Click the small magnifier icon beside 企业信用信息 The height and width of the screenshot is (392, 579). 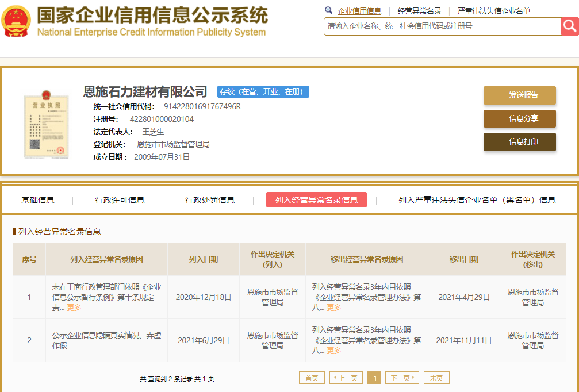(329, 10)
